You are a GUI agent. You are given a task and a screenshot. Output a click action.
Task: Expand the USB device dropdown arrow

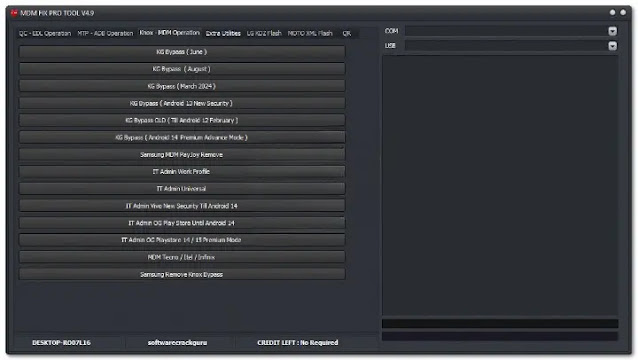pos(612,46)
